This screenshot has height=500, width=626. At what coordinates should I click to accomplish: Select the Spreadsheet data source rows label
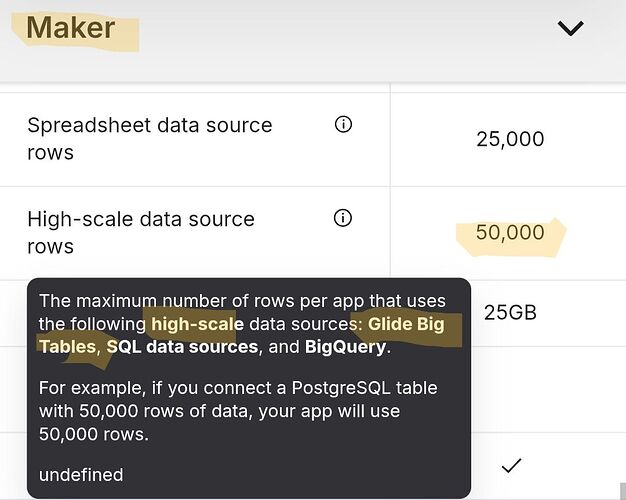(x=149, y=139)
